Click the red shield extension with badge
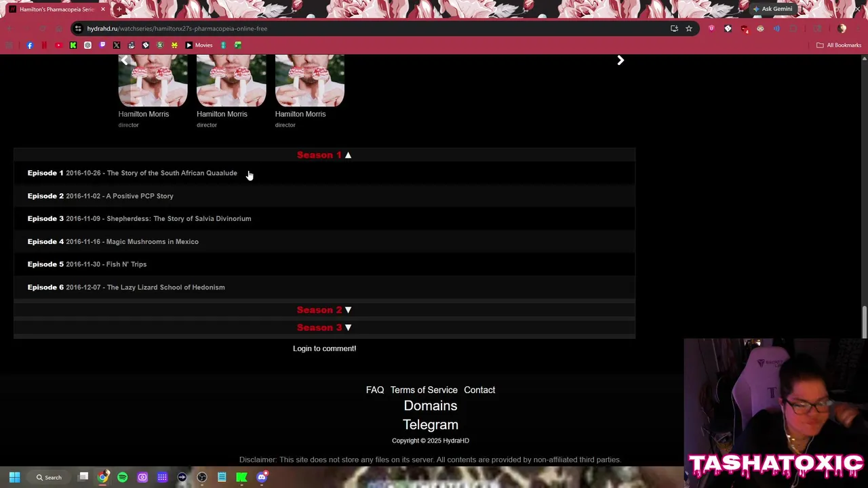The image size is (868, 488). pos(744,28)
